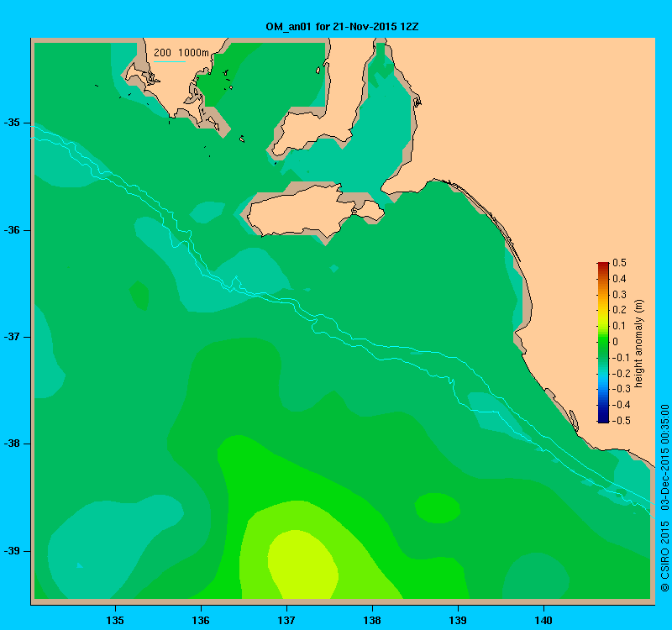Click the -0.3 value on the colorbar
The image size is (672, 630).
click(x=621, y=389)
